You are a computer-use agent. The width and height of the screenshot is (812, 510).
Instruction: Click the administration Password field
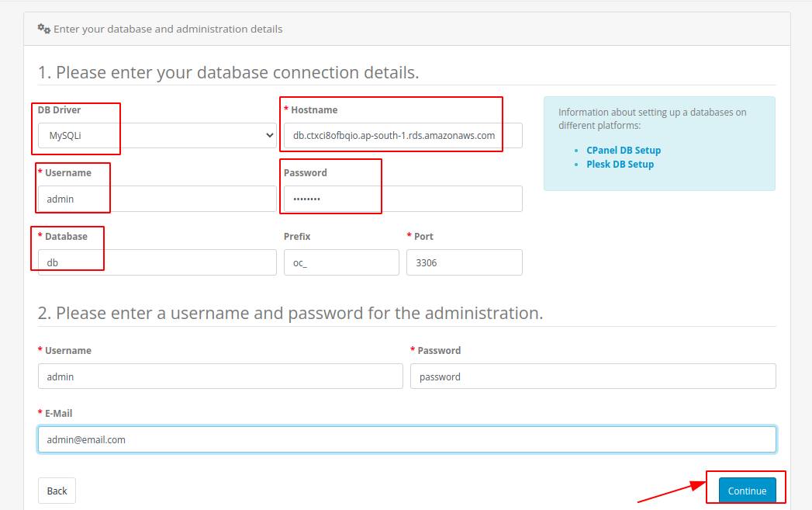point(593,376)
